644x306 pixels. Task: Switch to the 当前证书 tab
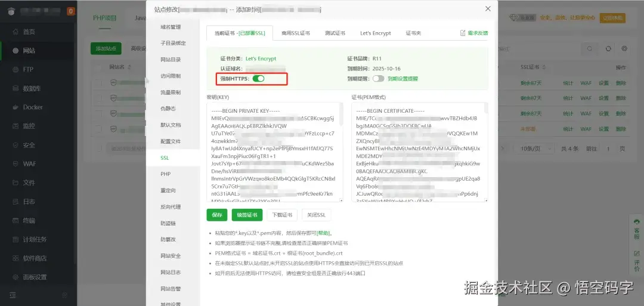[240, 33]
